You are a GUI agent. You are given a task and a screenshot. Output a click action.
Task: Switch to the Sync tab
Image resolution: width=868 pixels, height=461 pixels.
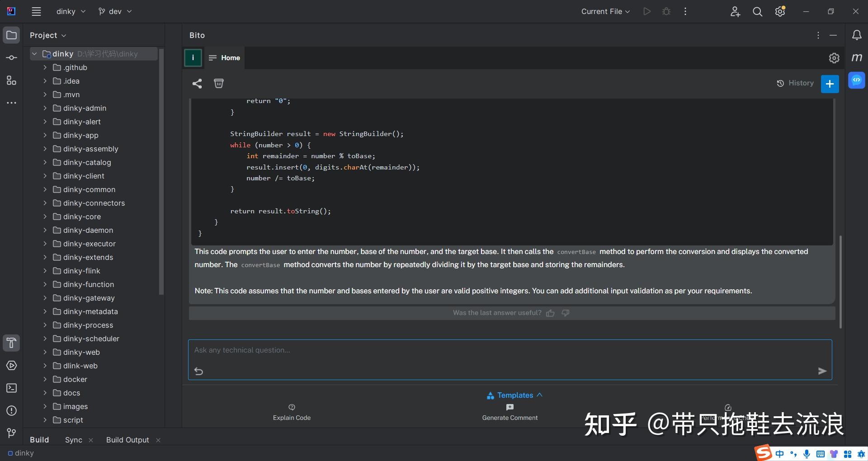pos(73,440)
